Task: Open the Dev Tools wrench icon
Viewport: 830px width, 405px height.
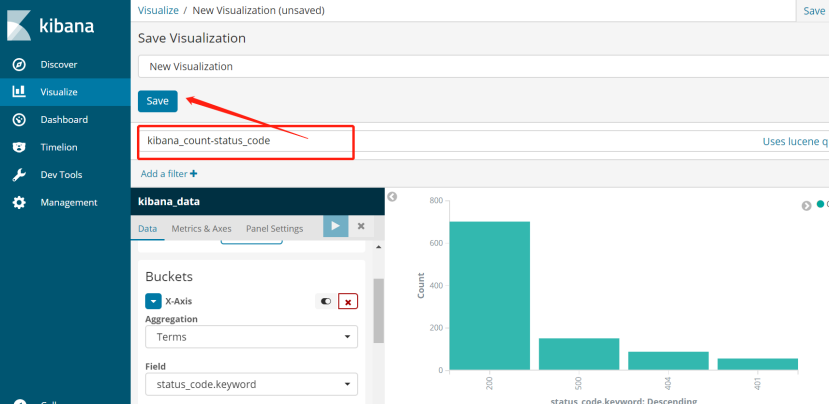Action: 19,175
